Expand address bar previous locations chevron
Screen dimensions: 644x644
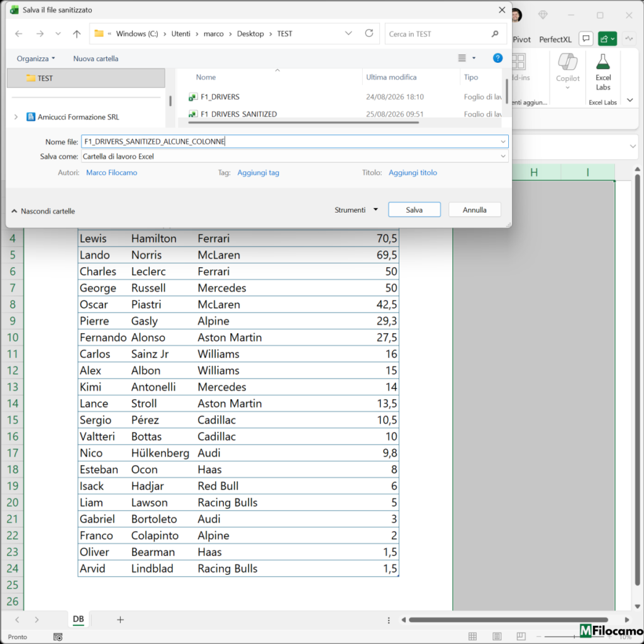coord(348,33)
